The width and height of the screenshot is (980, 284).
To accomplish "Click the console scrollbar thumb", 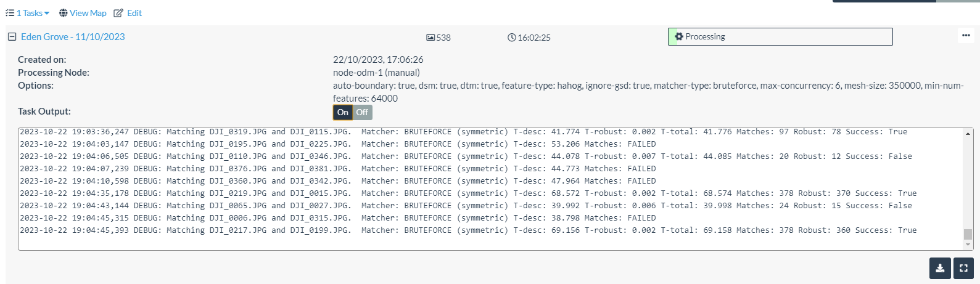I will click(968, 234).
